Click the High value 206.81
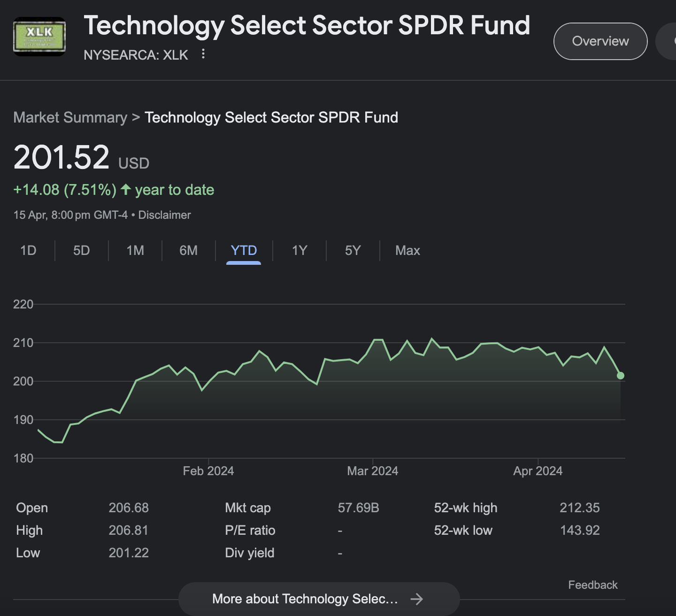The image size is (676, 616). pos(129,530)
